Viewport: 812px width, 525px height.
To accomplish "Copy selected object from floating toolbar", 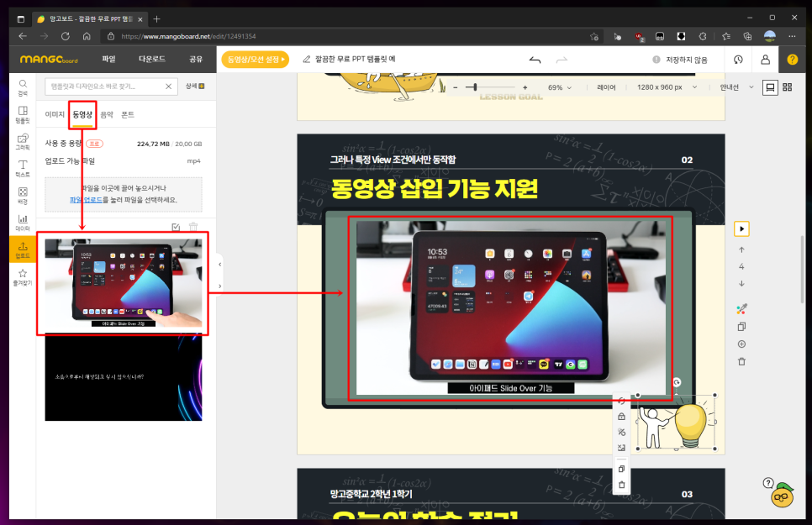I will [621, 469].
